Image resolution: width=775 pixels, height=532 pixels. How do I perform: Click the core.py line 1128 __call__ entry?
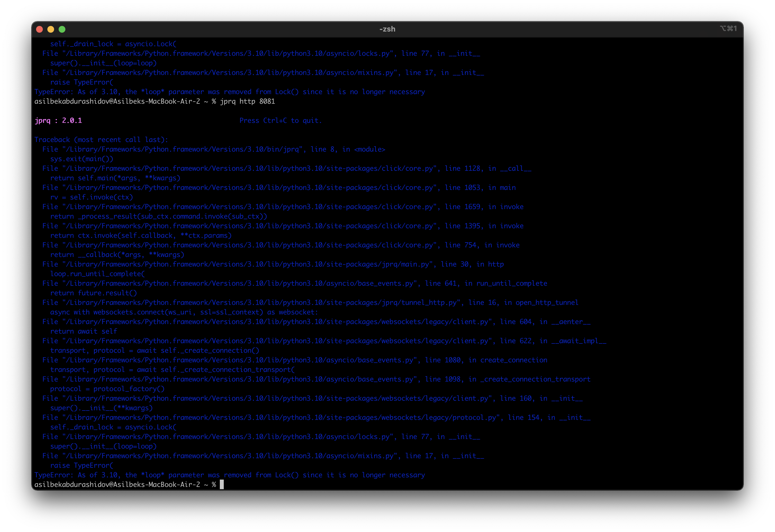point(287,169)
